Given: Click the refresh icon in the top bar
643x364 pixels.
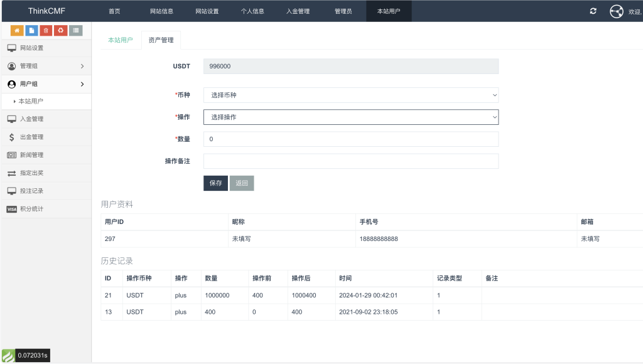Looking at the screenshot, I should (x=593, y=11).
